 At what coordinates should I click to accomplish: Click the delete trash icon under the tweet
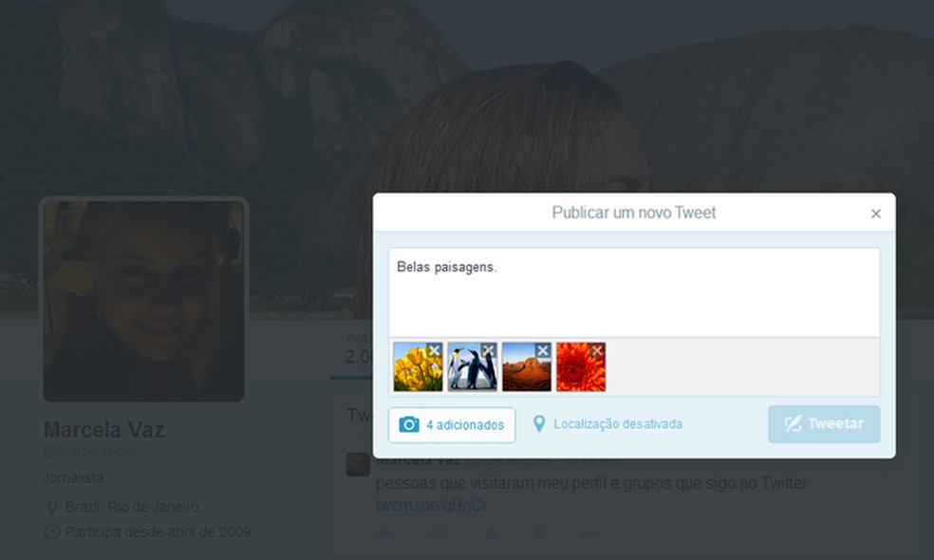(x=539, y=533)
